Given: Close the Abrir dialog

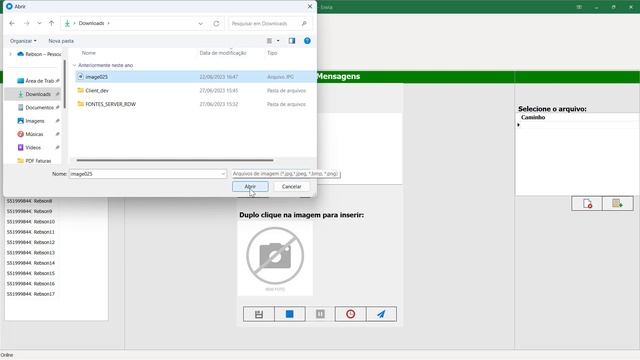Looking at the screenshot, I should coord(310,7).
